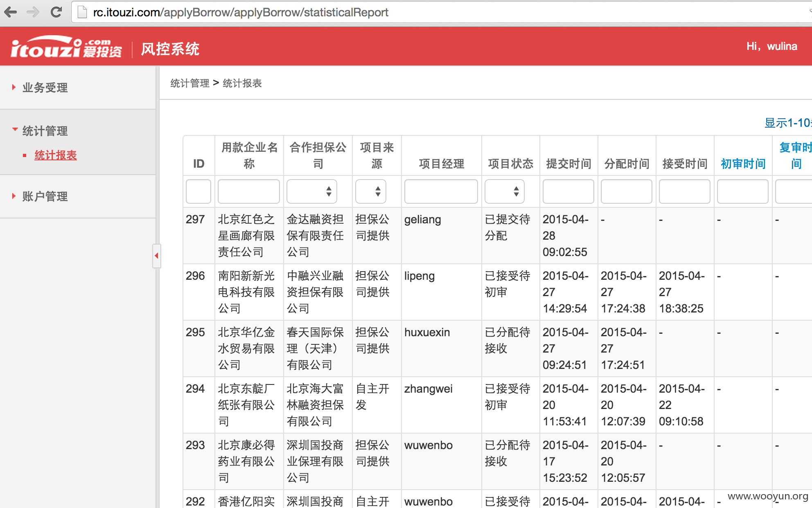Click the 项目经理 column header
The image size is (812, 508).
(x=442, y=164)
